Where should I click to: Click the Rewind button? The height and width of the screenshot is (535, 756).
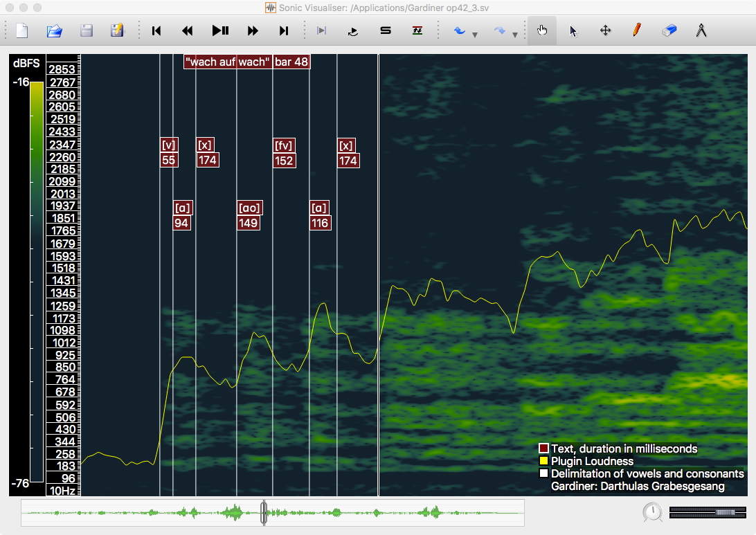click(187, 31)
